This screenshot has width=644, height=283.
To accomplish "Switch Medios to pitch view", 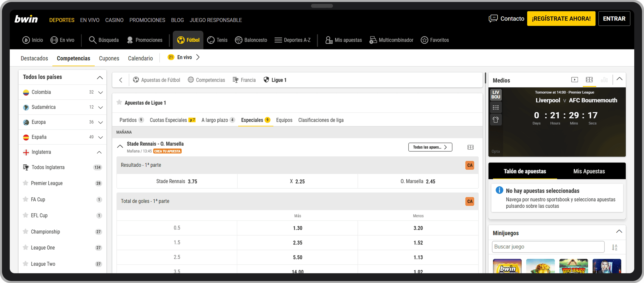I will tap(589, 80).
